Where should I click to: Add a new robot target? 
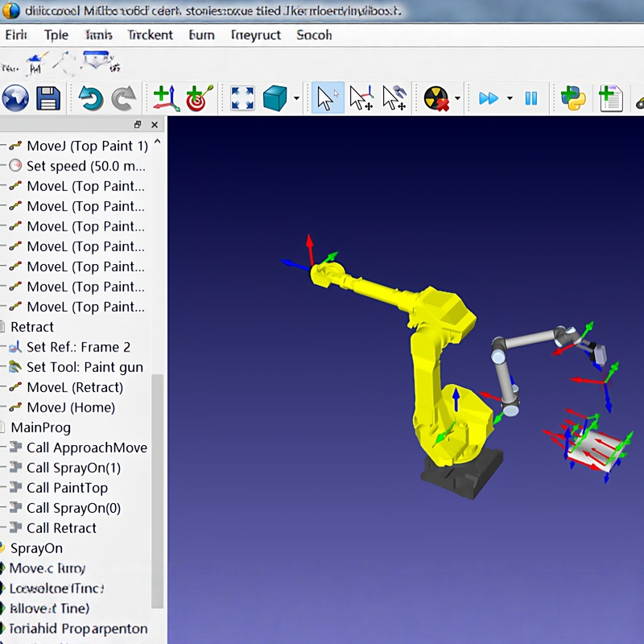[200, 98]
